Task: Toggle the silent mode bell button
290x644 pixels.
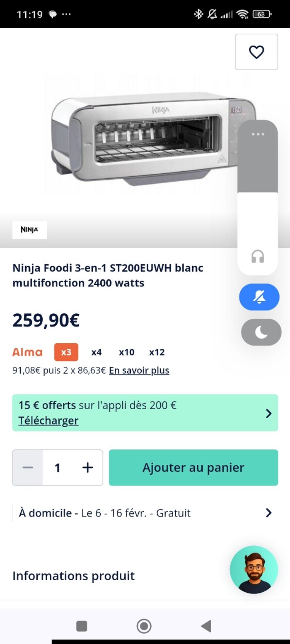Action: [259, 297]
